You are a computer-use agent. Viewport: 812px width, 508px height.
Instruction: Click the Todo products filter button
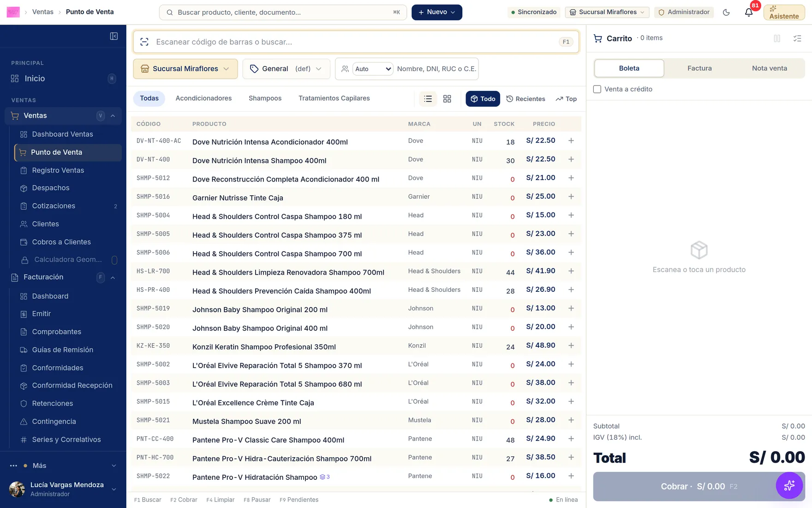point(483,99)
